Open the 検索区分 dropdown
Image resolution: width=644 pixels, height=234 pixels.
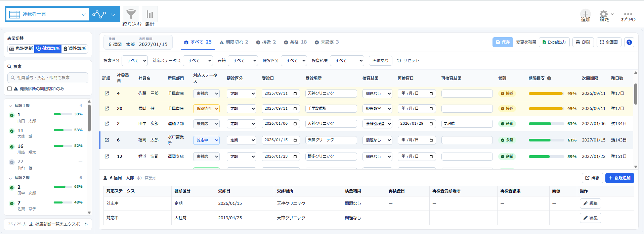135,61
